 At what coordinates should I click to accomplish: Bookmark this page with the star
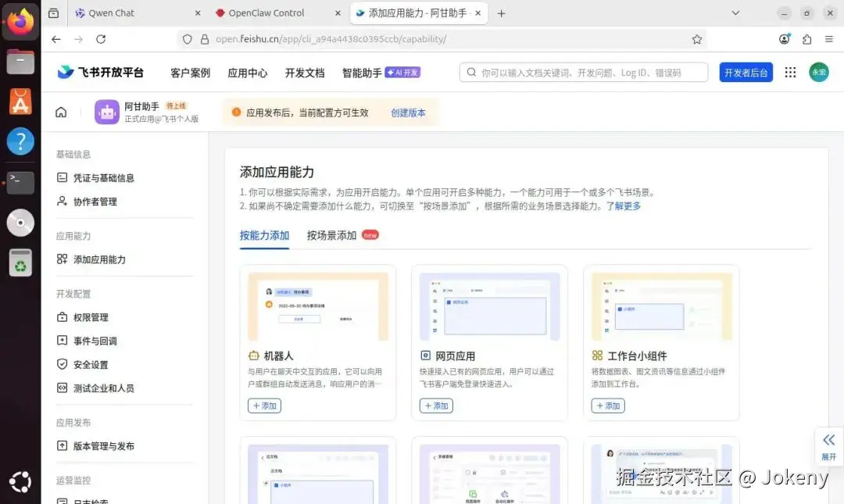click(697, 39)
